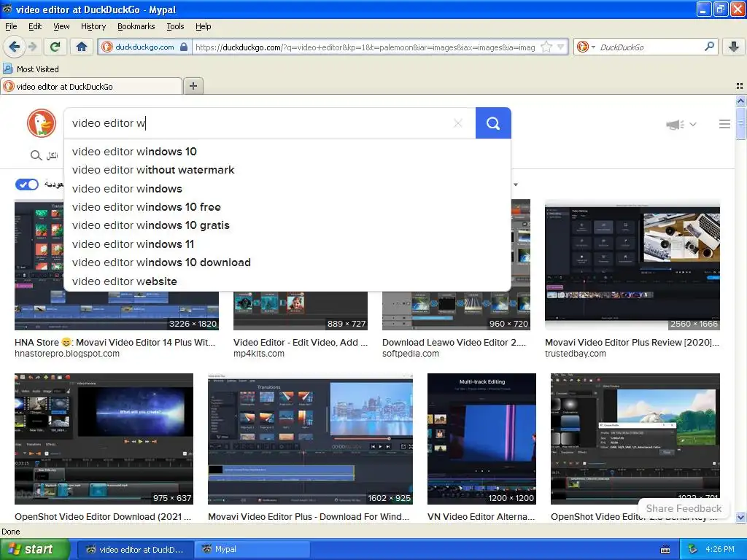747x560 pixels.
Task: Click the search category magnifier icon
Action: [x=36, y=156]
